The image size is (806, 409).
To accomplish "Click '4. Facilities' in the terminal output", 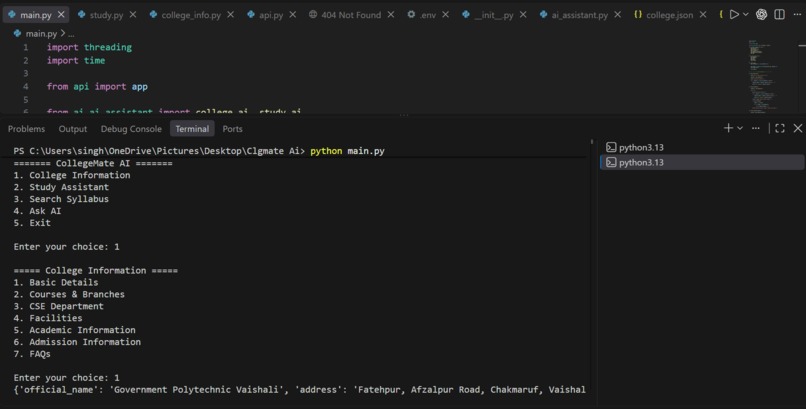I will (x=48, y=318).
